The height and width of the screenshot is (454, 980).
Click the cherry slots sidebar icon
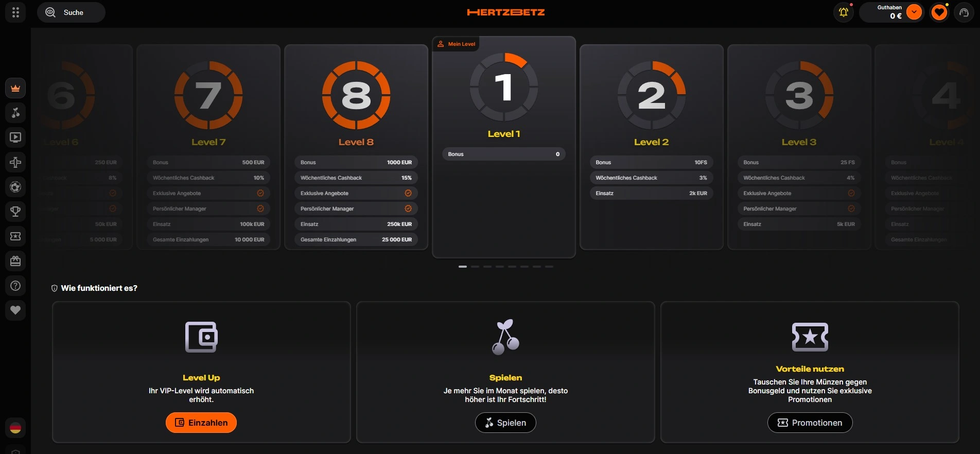15,113
